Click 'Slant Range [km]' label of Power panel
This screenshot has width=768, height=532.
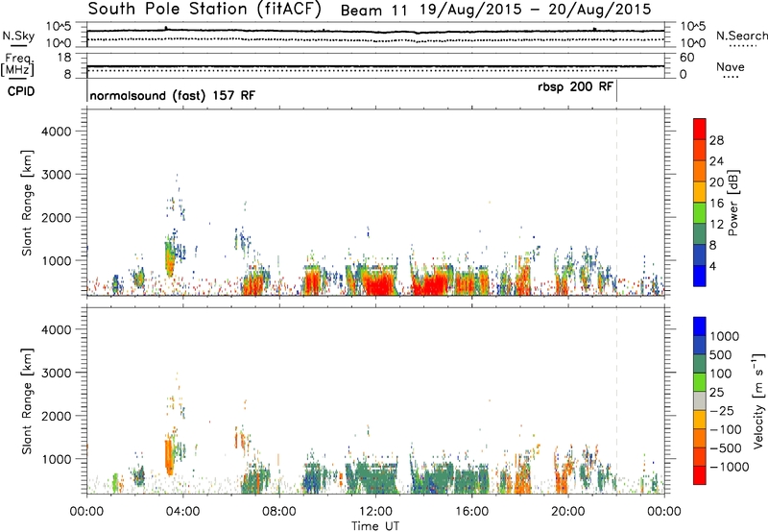click(x=27, y=203)
